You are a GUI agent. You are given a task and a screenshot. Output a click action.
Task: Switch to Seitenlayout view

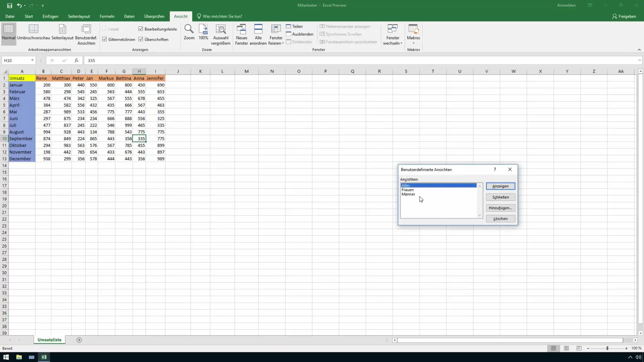coord(62,32)
